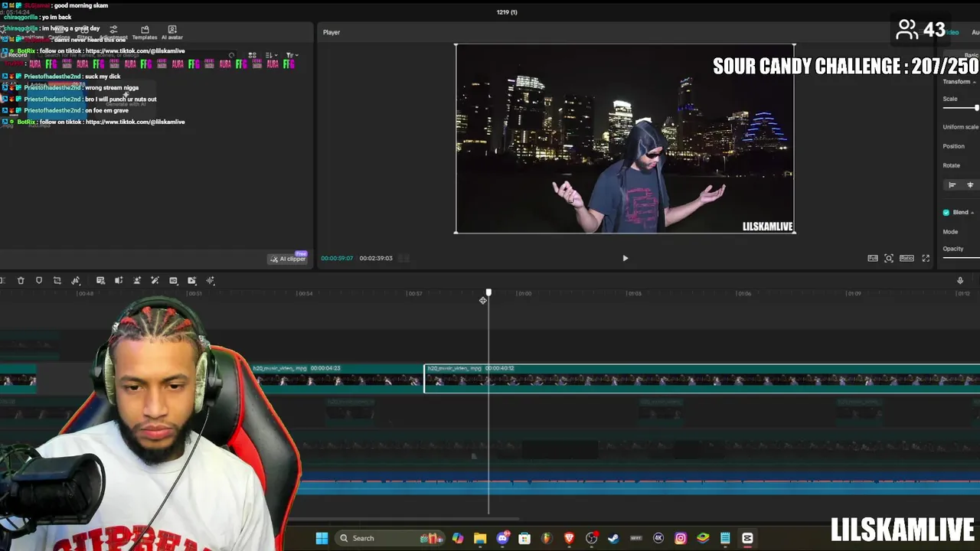Click the Player panel title
This screenshot has width=980, height=551.
coord(332,32)
